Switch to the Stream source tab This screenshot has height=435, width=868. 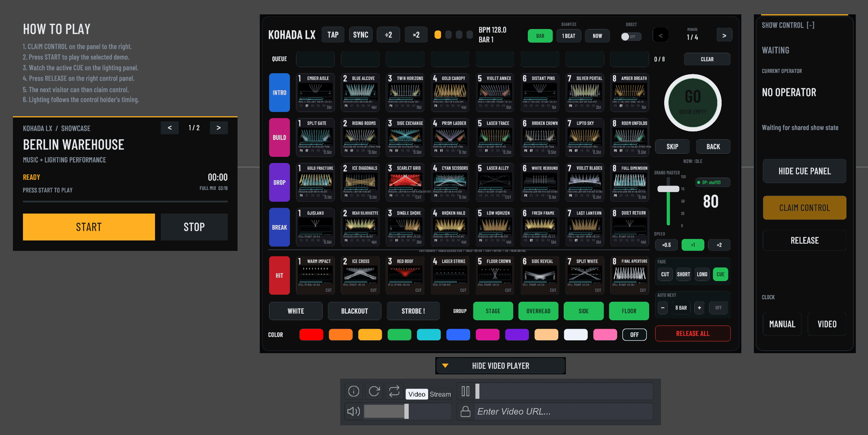tap(440, 394)
